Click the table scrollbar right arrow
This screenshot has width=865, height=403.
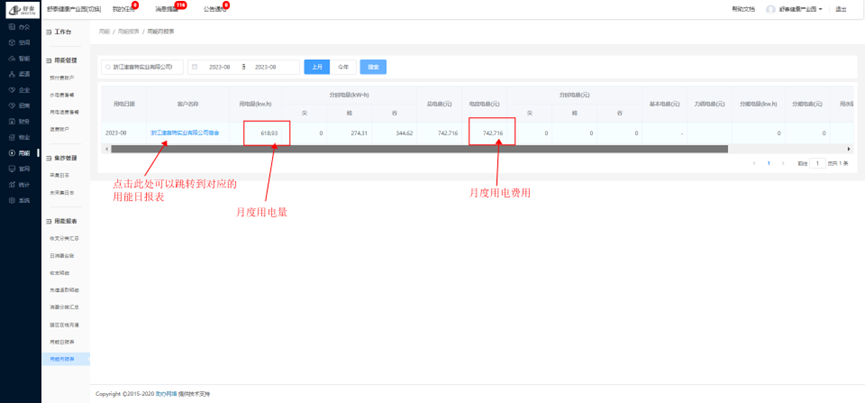tap(849, 149)
